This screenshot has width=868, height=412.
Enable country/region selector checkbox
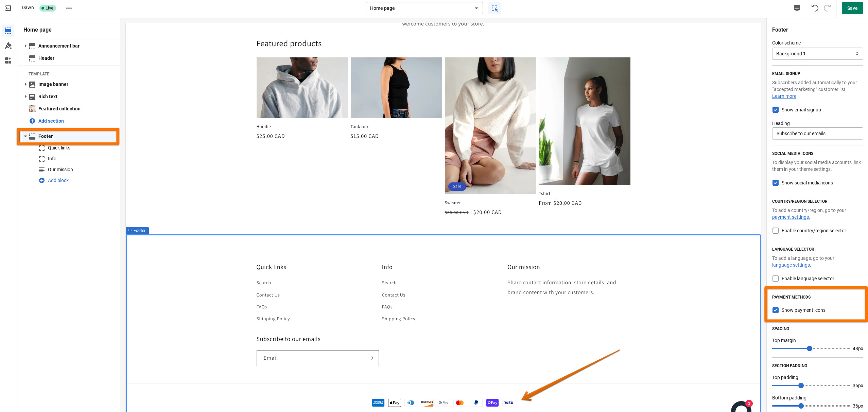pos(776,231)
